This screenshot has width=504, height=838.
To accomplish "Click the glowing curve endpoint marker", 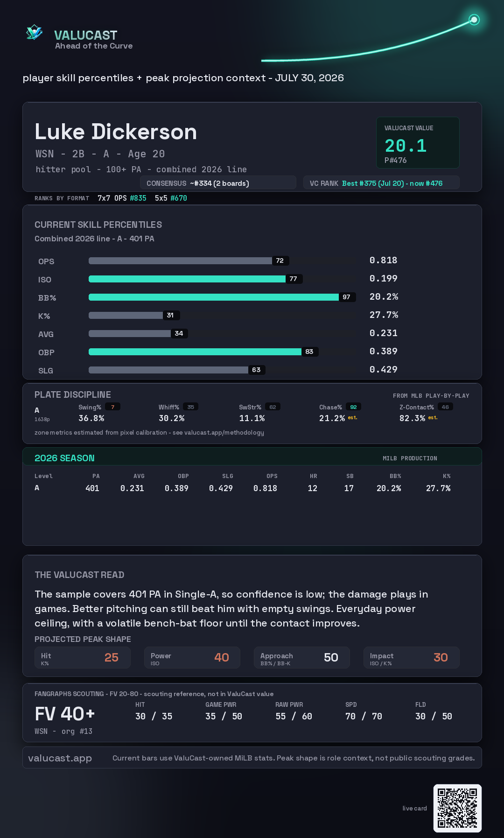I will point(474,20).
